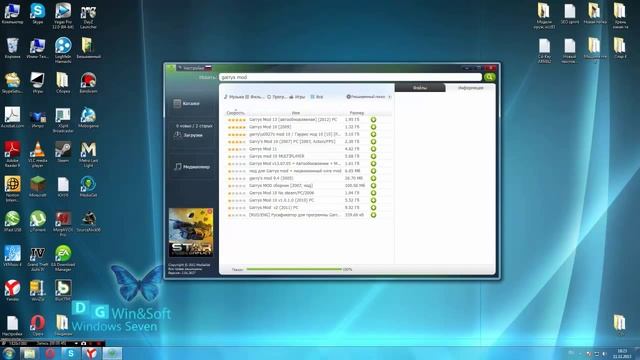This screenshot has height=360, width=640.
Task: Sort results by Имя column
Action: click(296, 113)
